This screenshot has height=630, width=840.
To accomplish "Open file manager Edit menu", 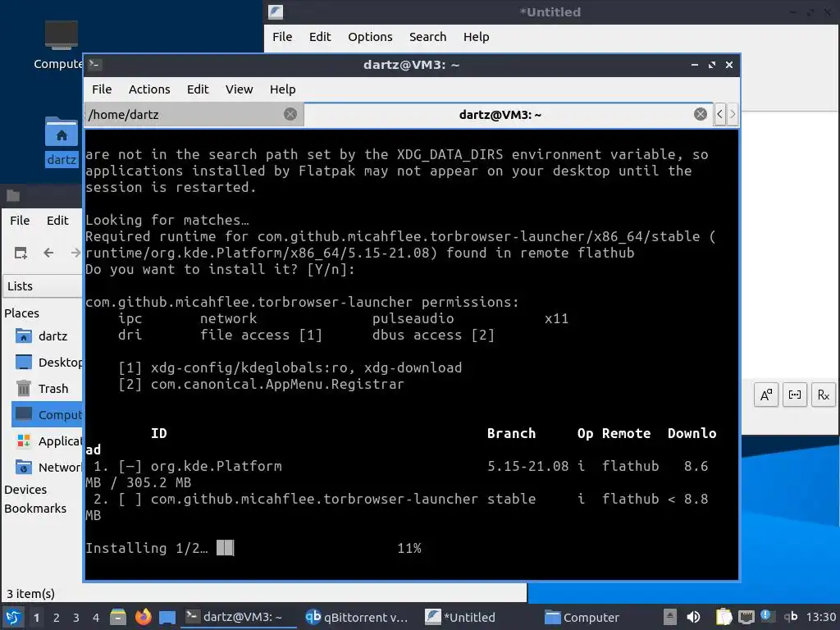I will pyautogui.click(x=57, y=221).
